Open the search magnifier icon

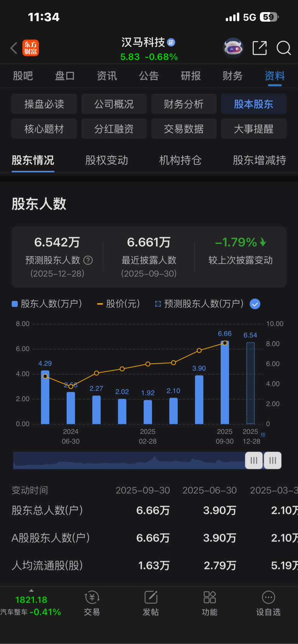284,48
